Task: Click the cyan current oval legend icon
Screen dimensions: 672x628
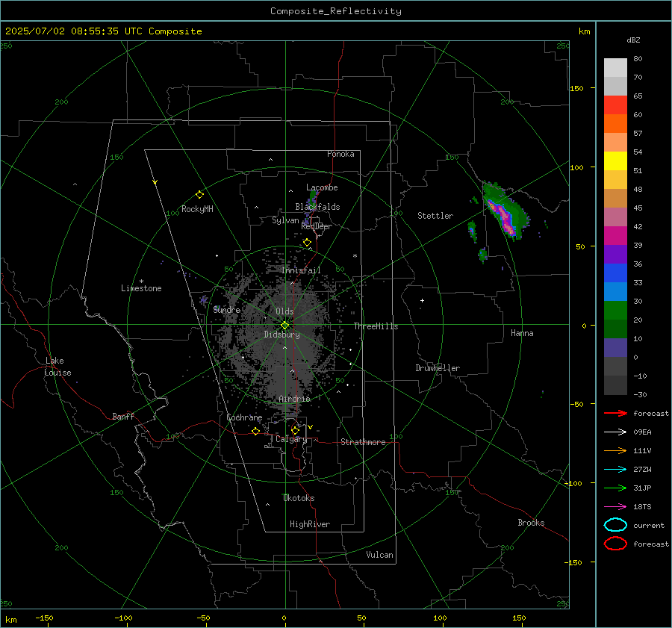Action: (615, 525)
